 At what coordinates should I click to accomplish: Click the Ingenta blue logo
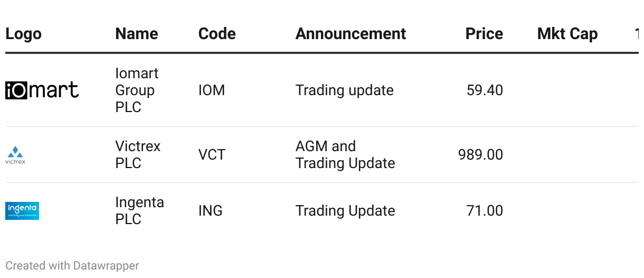pyautogui.click(x=22, y=211)
